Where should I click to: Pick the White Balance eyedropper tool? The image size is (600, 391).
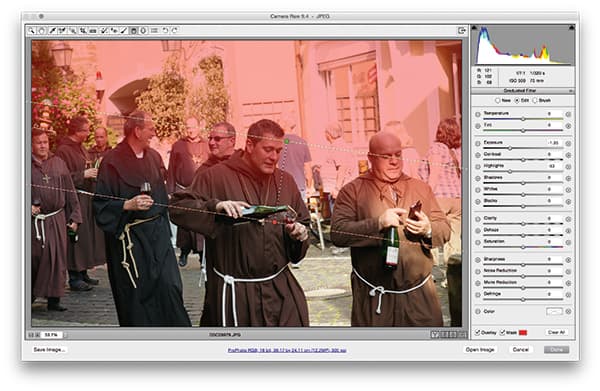point(52,31)
